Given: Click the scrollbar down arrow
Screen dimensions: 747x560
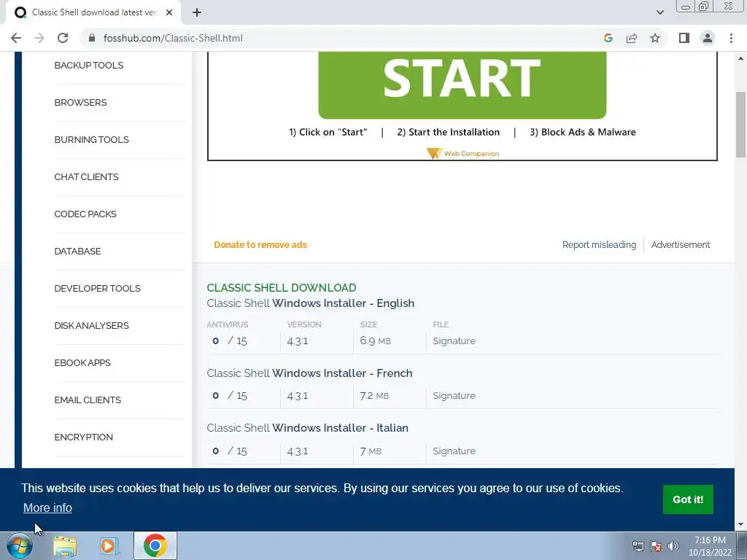Looking at the screenshot, I should click(740, 525).
